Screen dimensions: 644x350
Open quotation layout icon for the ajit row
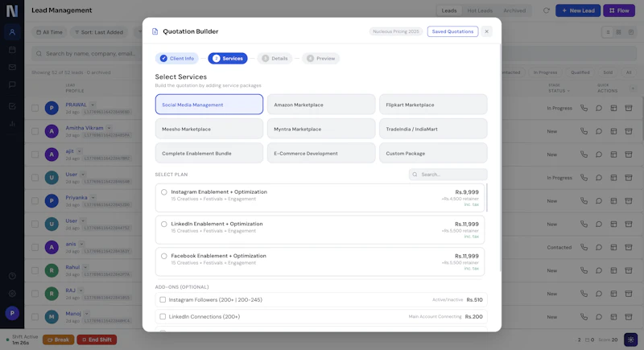tap(613, 154)
